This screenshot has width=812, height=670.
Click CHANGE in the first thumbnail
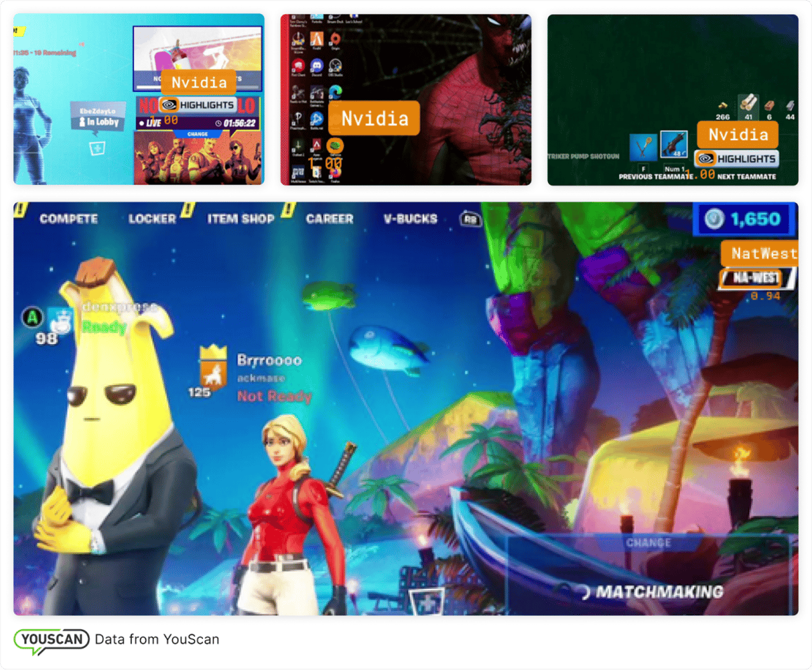click(198, 134)
